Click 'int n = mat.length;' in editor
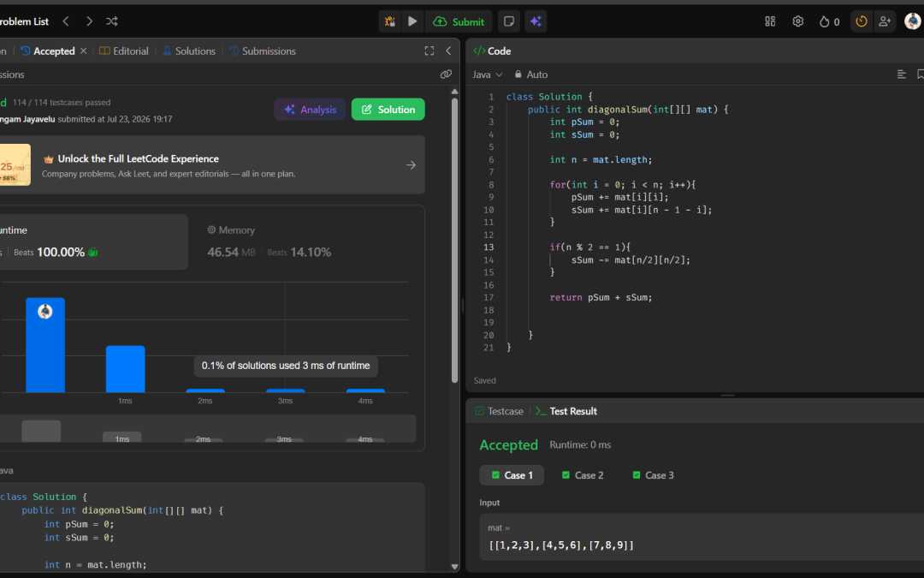Viewport: 924px width, 578px height. pos(601,159)
